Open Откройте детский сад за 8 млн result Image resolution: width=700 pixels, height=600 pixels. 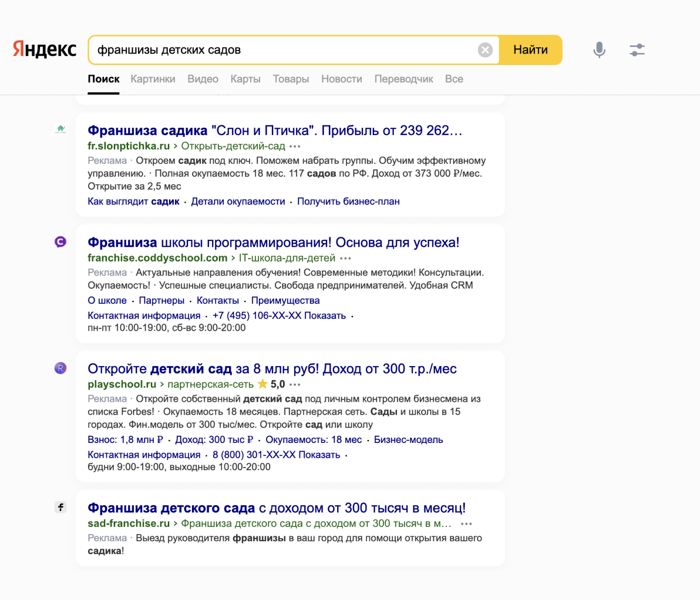coord(272,369)
